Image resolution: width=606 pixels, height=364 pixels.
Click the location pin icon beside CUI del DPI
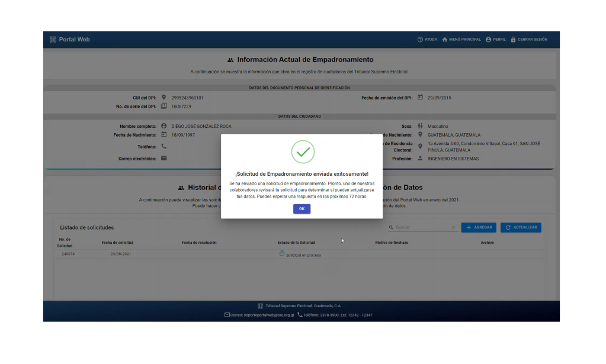click(x=164, y=98)
